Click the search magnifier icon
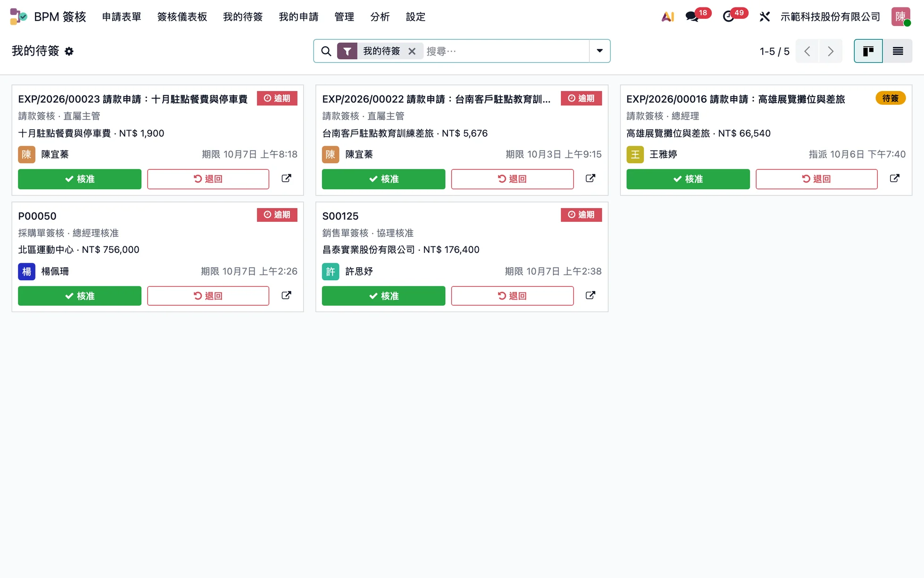The image size is (924, 578). click(326, 51)
